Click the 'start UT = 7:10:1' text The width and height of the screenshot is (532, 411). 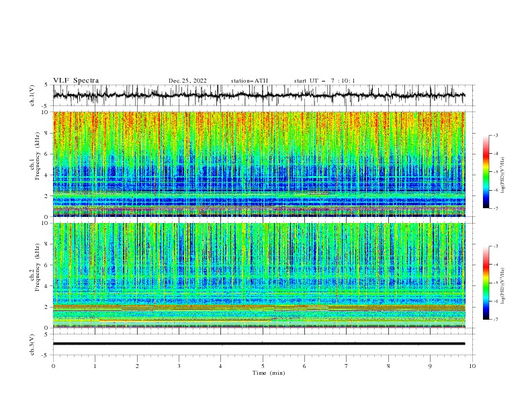[324, 81]
